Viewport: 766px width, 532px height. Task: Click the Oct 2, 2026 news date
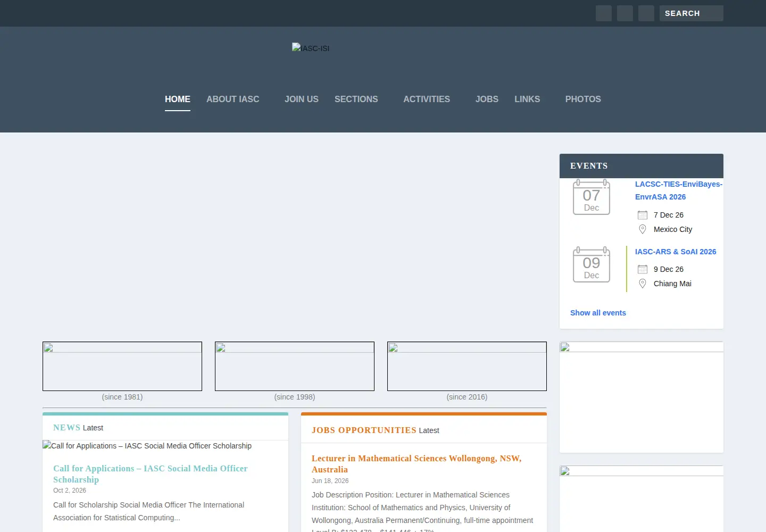[x=70, y=491]
